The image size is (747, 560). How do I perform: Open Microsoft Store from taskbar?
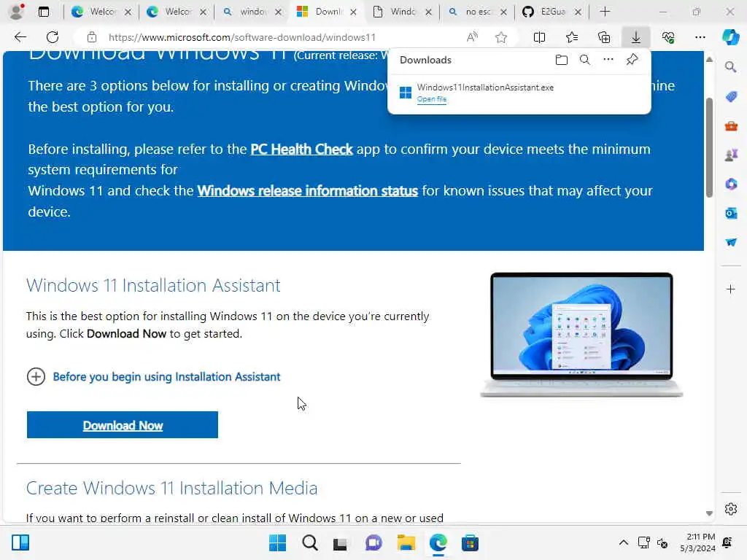[470, 542]
